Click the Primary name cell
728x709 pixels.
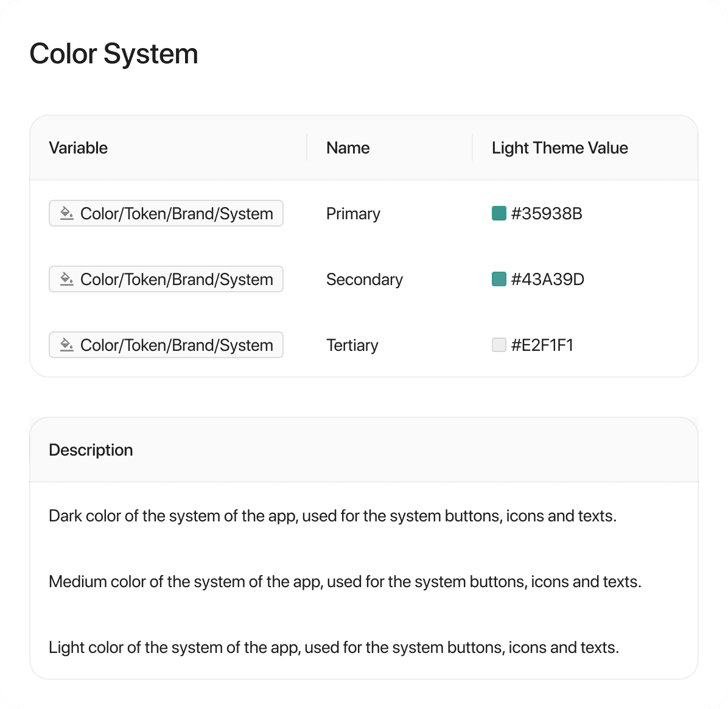coord(353,213)
